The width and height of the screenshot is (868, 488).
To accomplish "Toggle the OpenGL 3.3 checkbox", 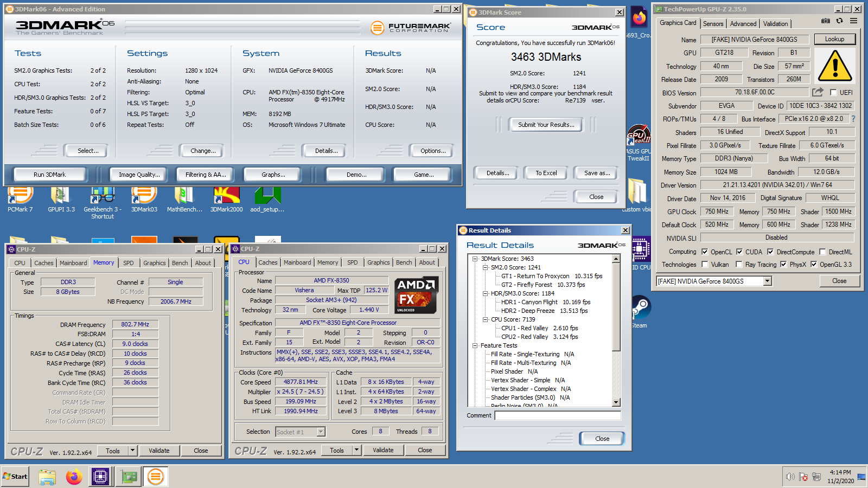I will (x=814, y=265).
